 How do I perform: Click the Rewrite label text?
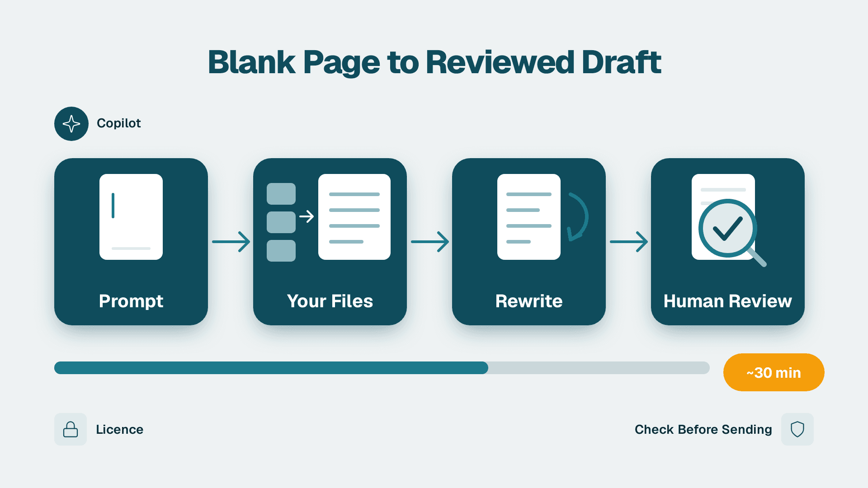(x=529, y=301)
